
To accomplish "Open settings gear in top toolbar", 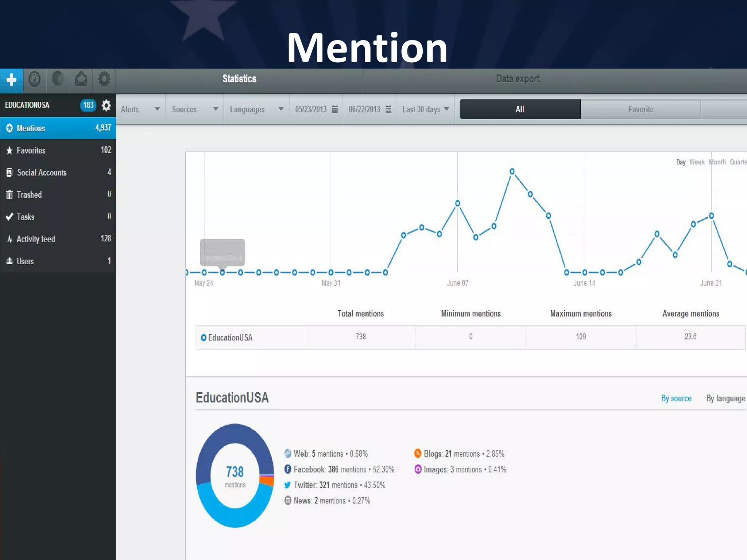I will click(x=104, y=79).
